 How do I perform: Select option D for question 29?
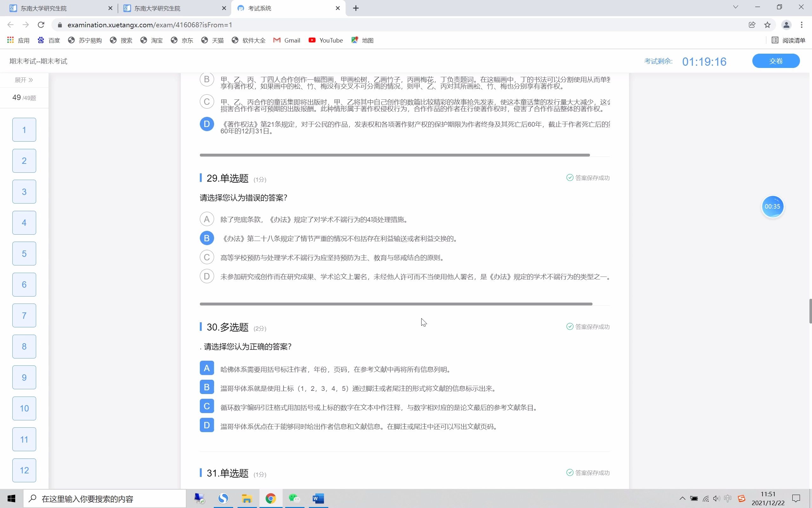coord(207,276)
